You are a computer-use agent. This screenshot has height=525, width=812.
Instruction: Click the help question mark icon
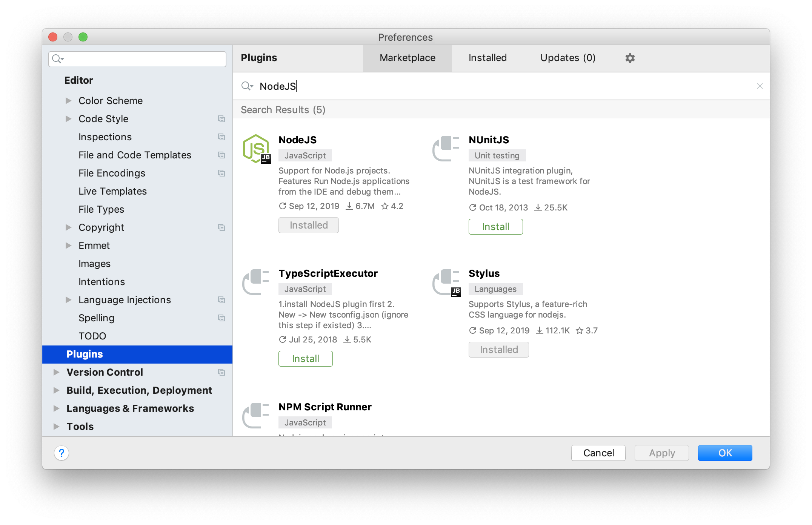62,453
